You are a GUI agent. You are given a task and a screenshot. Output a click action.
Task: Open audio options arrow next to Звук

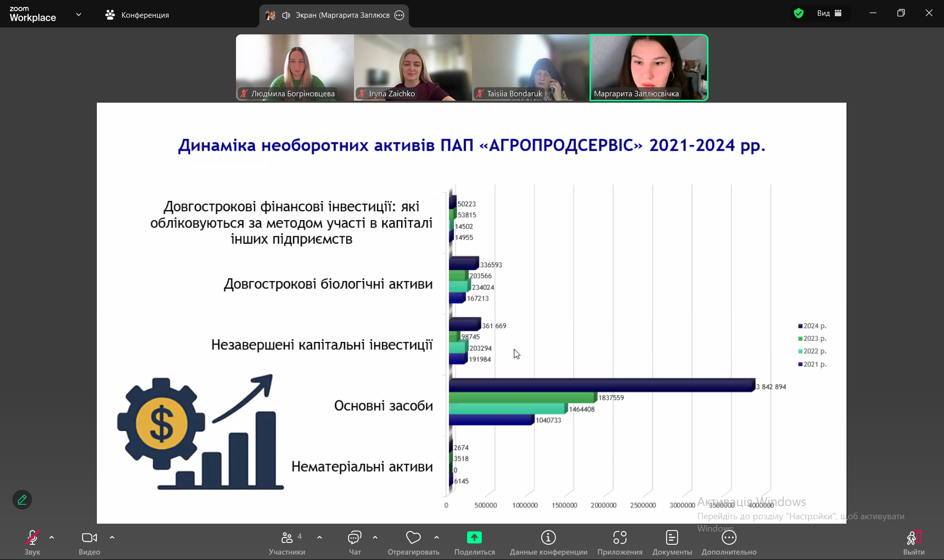pyautogui.click(x=52, y=537)
